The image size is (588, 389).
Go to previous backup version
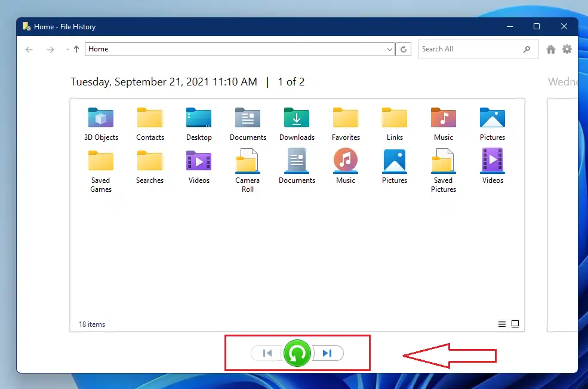coord(266,353)
